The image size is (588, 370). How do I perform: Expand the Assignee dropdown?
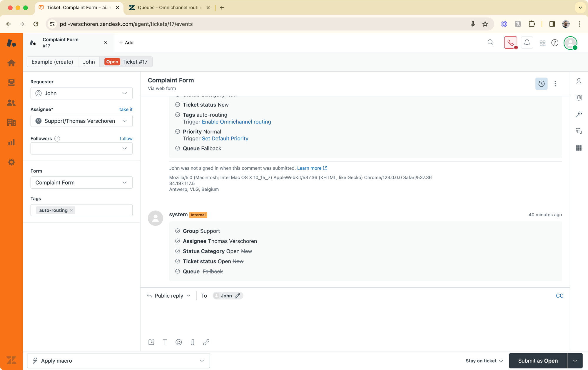pos(81,121)
